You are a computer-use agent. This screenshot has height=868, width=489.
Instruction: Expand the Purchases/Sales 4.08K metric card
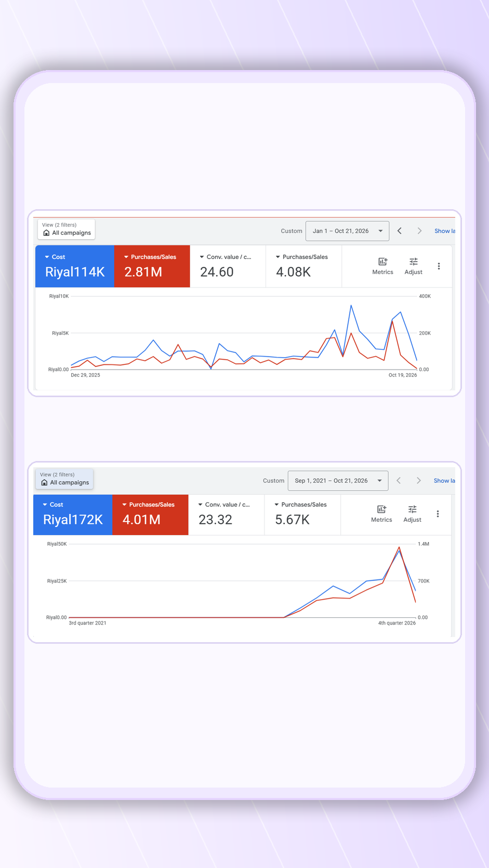303,266
